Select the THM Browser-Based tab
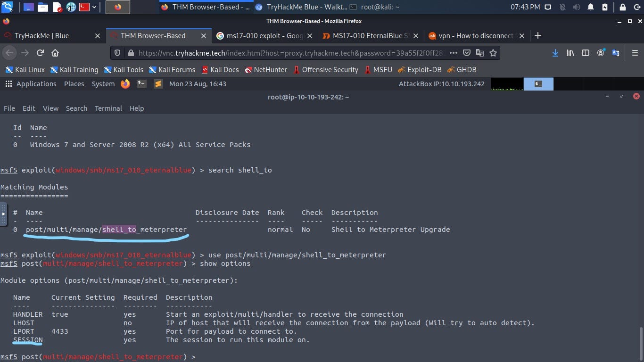 coord(158,36)
